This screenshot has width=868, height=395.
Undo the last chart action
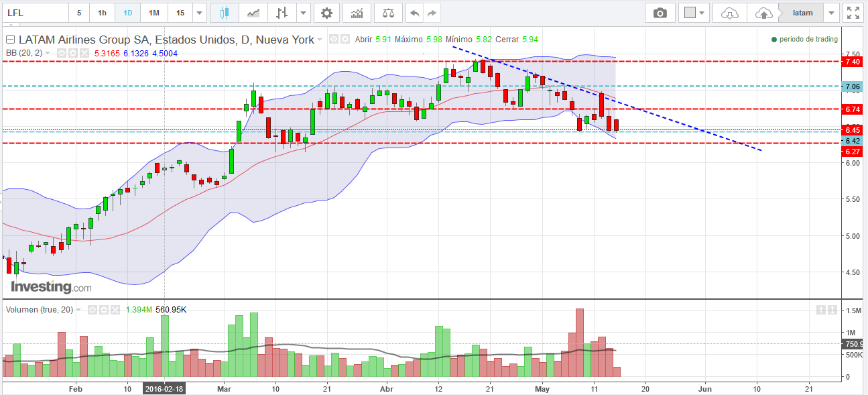point(415,13)
